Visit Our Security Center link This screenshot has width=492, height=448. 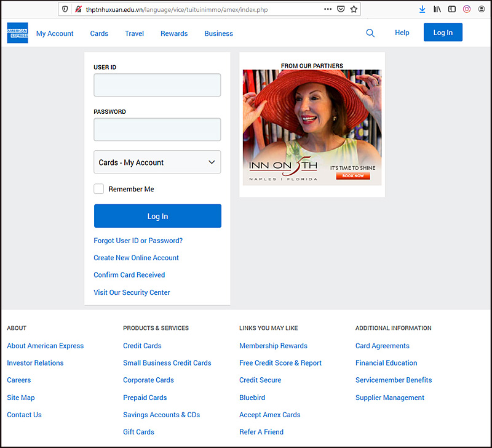(132, 292)
